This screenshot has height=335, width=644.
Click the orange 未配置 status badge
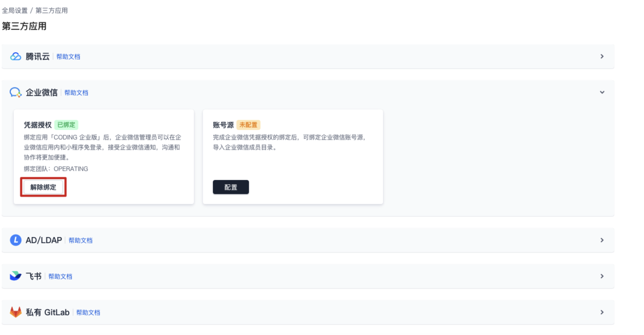pyautogui.click(x=248, y=125)
